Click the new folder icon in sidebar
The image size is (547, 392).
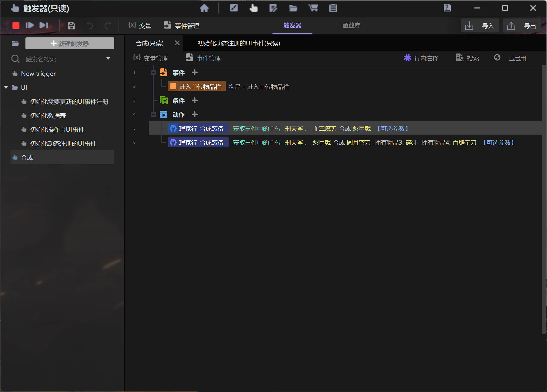pyautogui.click(x=15, y=44)
